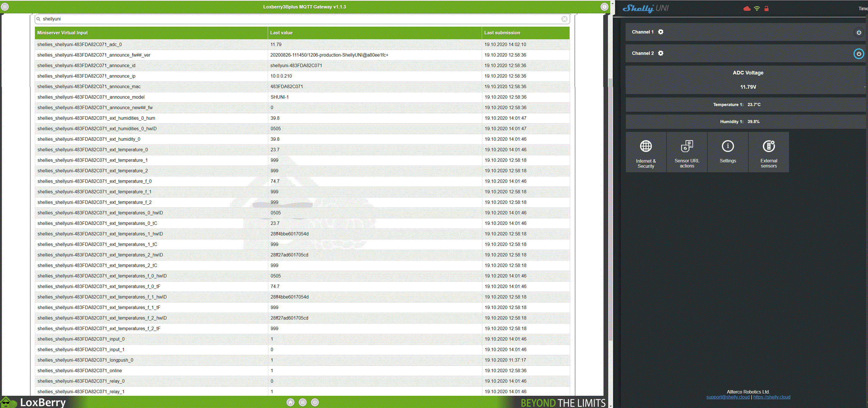This screenshot has width=868, height=408.
Task: Clear the shellyuni search text
Action: tap(564, 19)
